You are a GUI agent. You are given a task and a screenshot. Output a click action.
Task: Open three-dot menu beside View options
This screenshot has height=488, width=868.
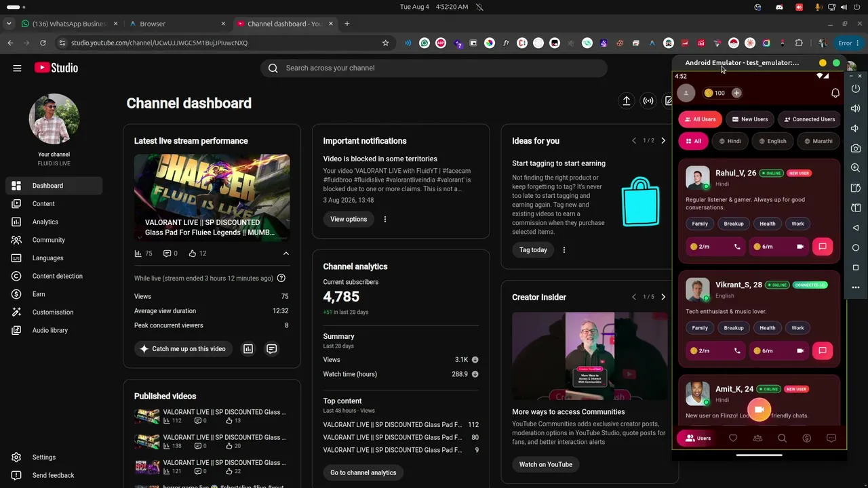click(x=385, y=219)
